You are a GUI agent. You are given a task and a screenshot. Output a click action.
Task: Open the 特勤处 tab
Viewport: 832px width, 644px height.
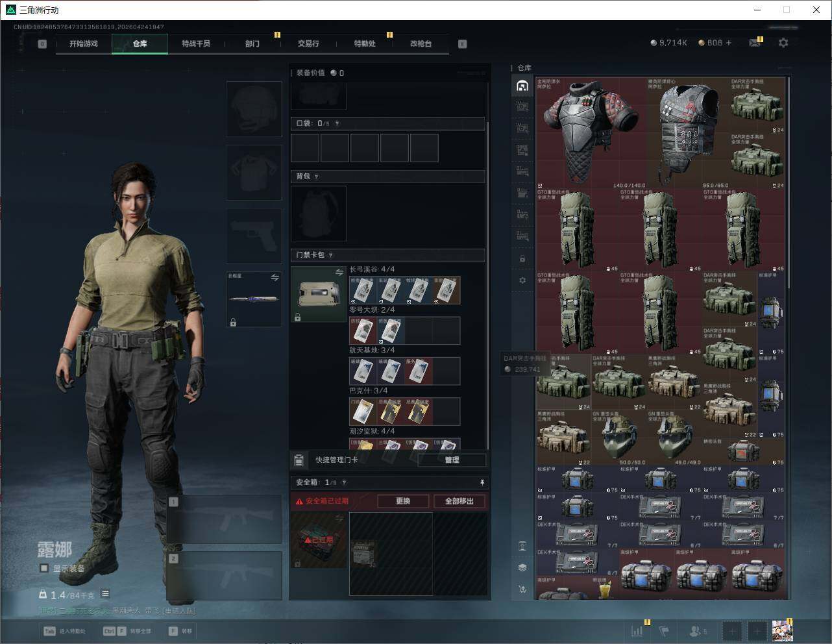(x=365, y=43)
